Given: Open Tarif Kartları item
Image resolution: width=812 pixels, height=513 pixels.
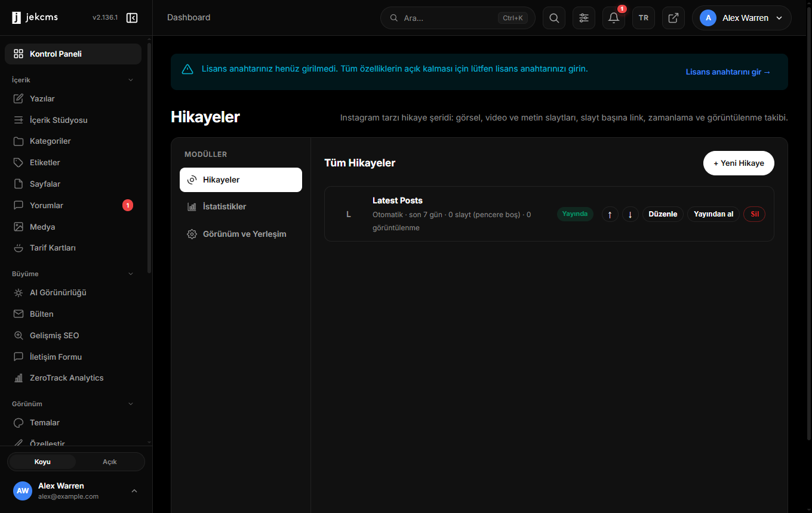Looking at the screenshot, I should pyautogui.click(x=73, y=248).
